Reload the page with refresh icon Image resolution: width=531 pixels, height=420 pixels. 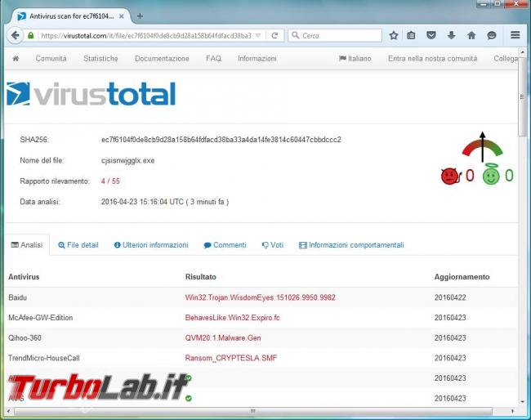click(274, 36)
